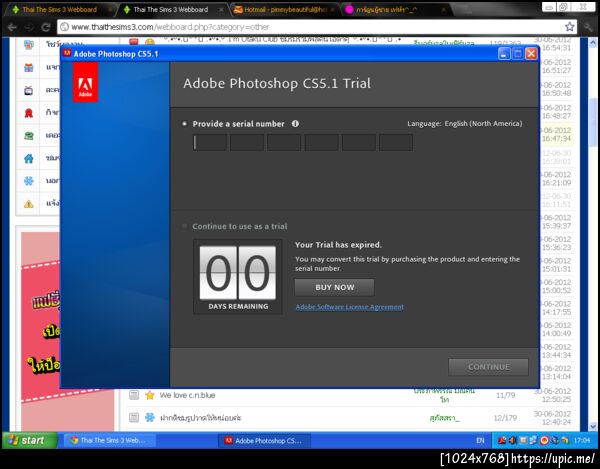Screen dimensions: 600x469
Task: Click the Photoshop icon in the dialog title bar
Action: [67, 53]
